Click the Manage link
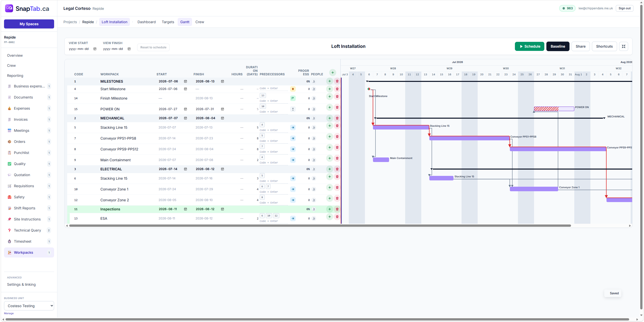The height and width of the screenshot is (322, 644). [x=9, y=313]
